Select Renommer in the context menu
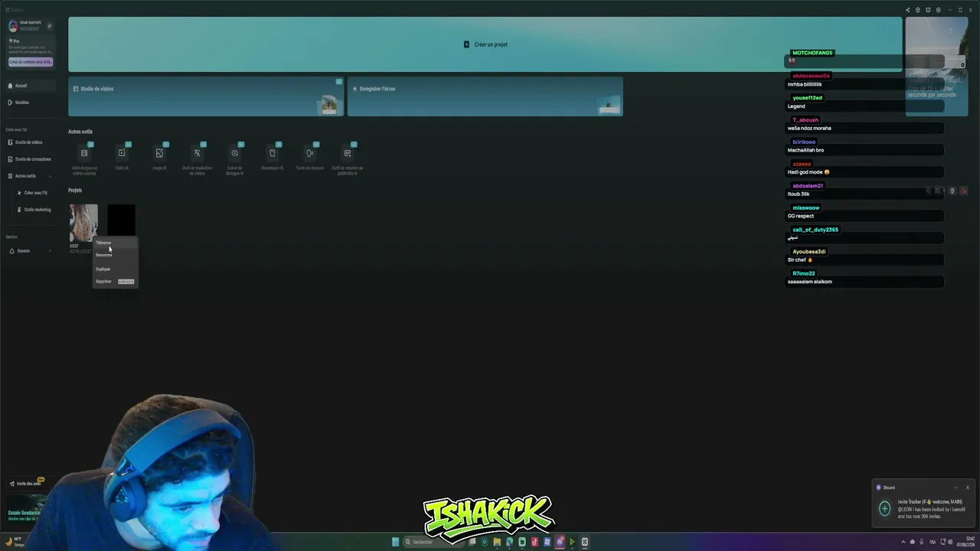 (115, 255)
